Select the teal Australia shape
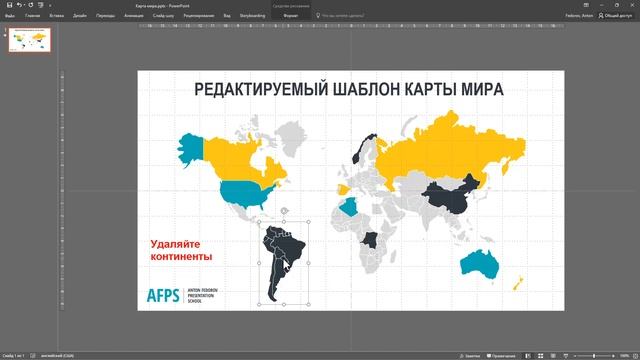This screenshot has width=640, height=360. pos(480,264)
